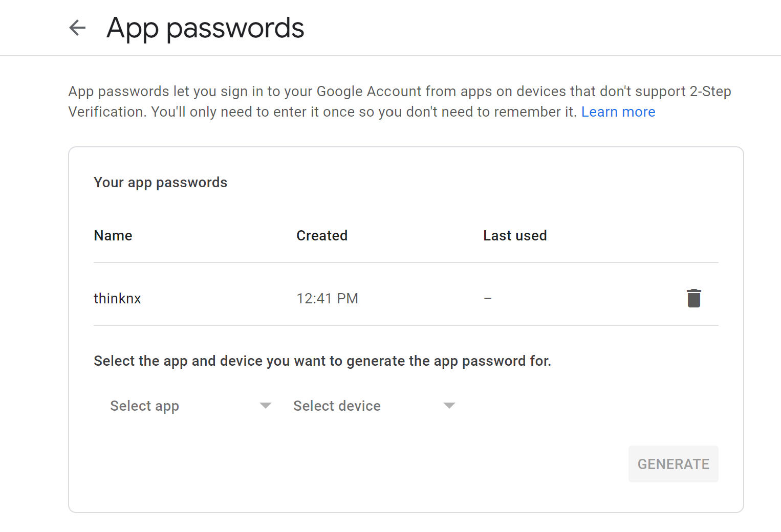Click the arrow beside Select app

265,406
